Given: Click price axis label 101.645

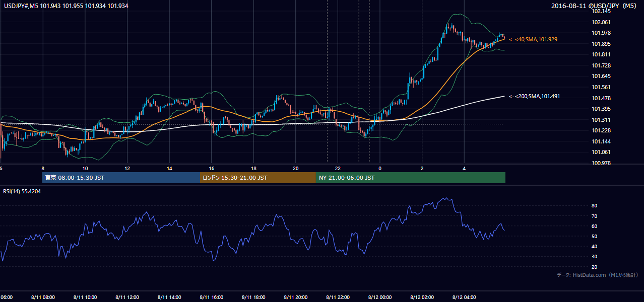Looking at the screenshot, I should pos(601,76).
